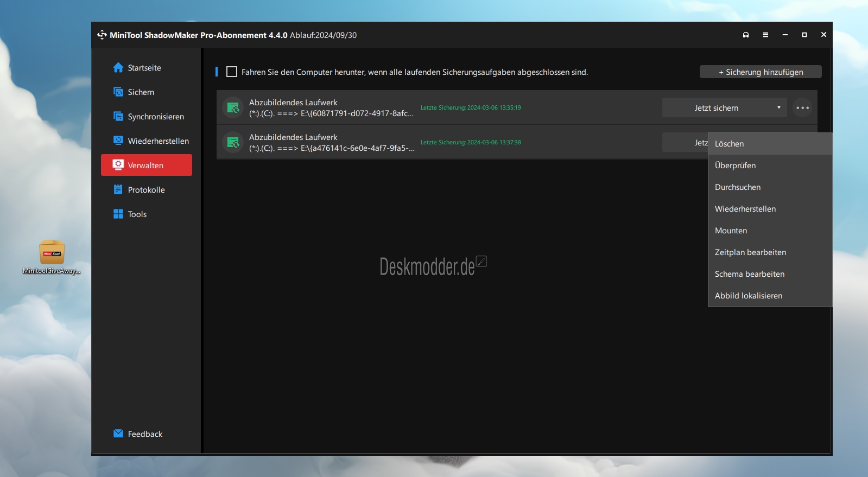
Task: Click the MiniTool ShadowMaker logo in title bar
Action: pos(102,35)
